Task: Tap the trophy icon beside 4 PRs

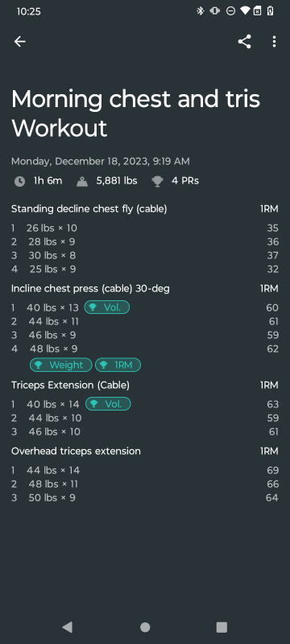Action: point(157,181)
